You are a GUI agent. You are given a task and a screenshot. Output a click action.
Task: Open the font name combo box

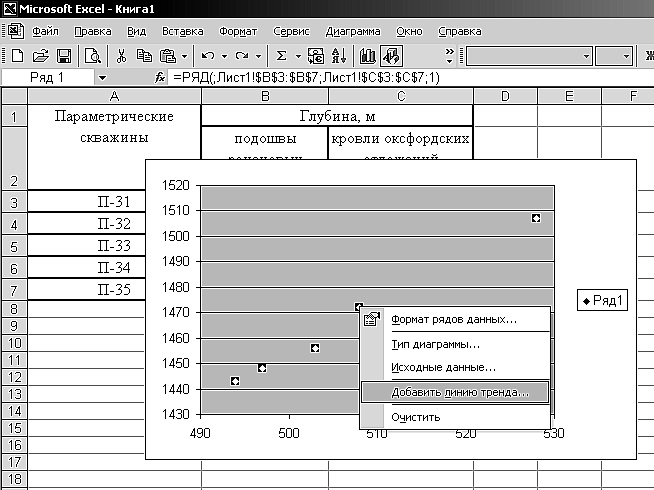click(529, 55)
